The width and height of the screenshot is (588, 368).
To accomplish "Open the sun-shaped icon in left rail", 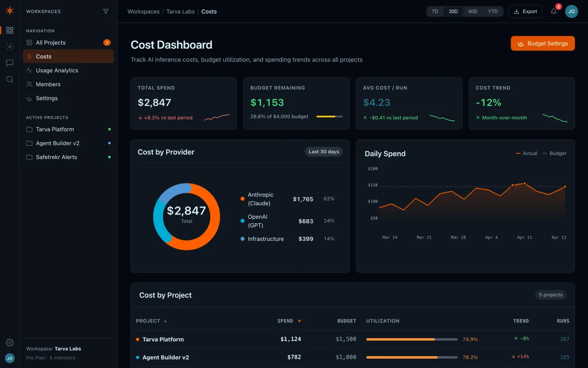I will 10,47.
